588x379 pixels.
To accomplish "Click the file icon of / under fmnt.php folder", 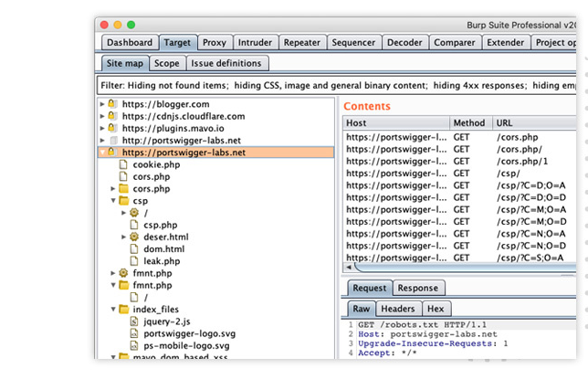I will tap(134, 297).
